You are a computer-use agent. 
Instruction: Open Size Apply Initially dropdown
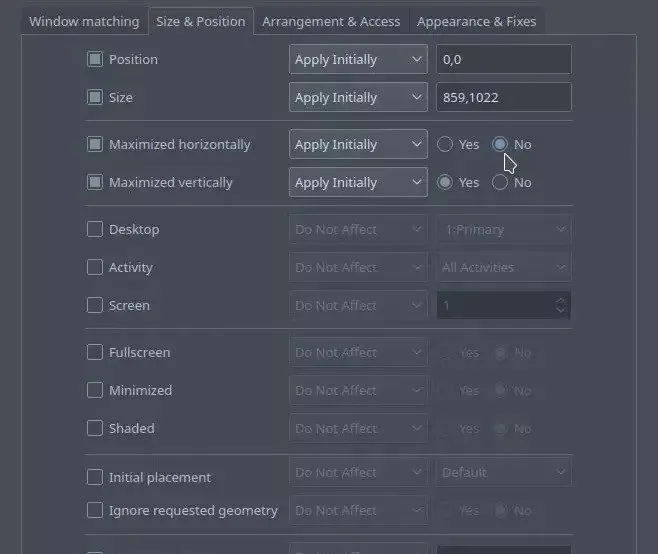pos(358,97)
